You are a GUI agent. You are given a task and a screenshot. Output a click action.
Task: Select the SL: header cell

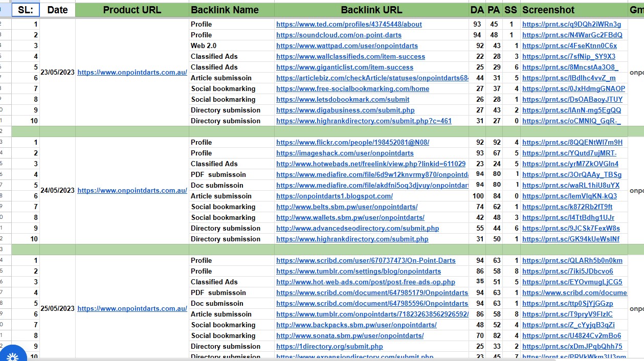tap(26, 10)
